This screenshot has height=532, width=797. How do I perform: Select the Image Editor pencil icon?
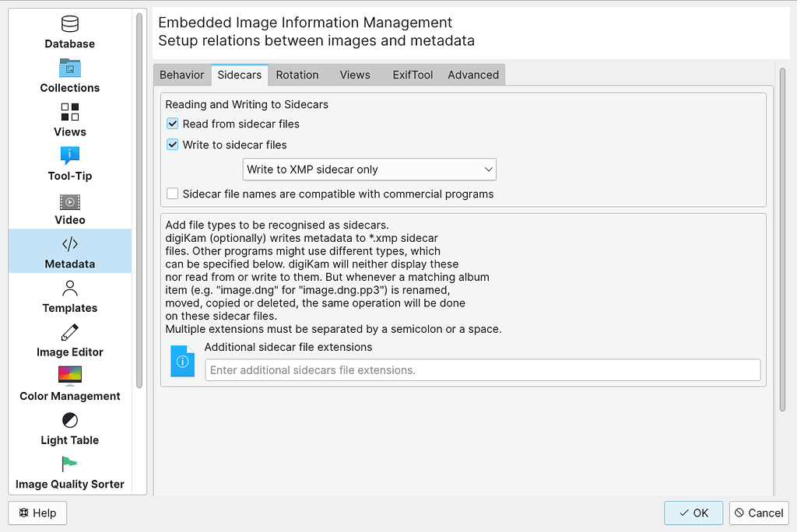pyautogui.click(x=69, y=332)
